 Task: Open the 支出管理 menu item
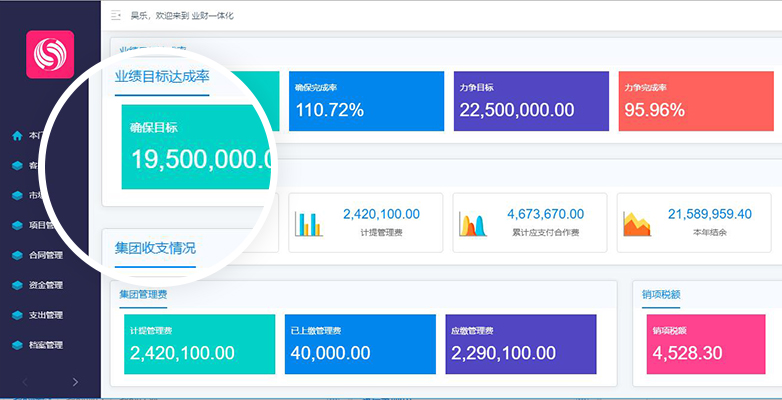pyautogui.click(x=45, y=315)
